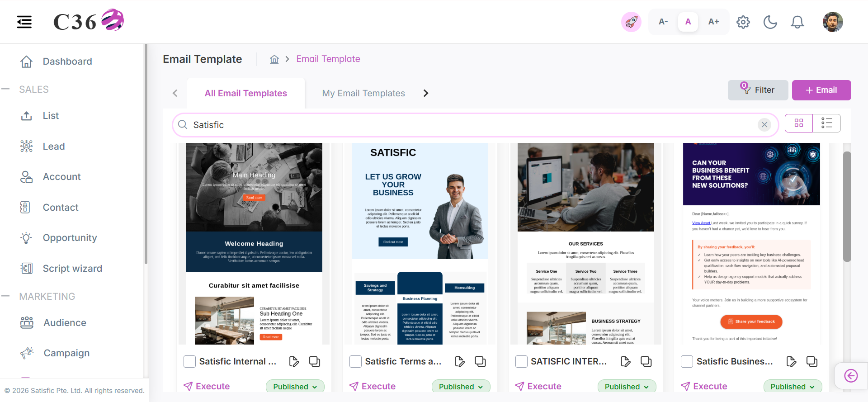Switch to list view
Image resolution: width=868 pixels, height=402 pixels.
coord(827,123)
